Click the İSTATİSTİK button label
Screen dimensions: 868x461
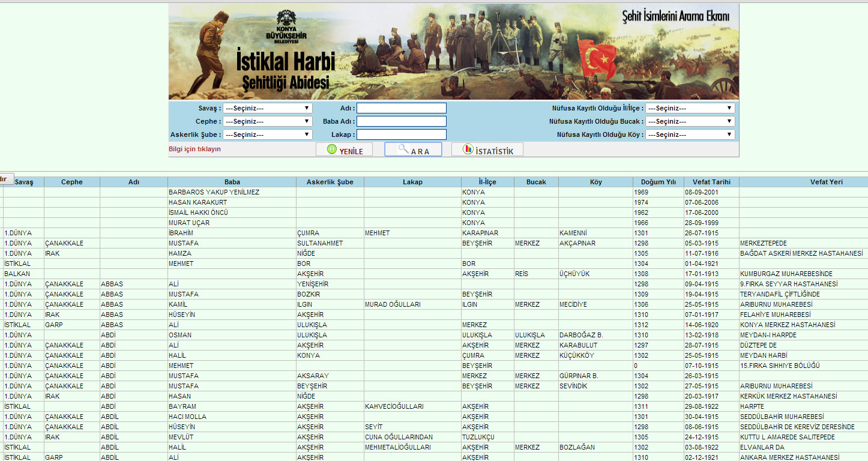tap(494, 152)
